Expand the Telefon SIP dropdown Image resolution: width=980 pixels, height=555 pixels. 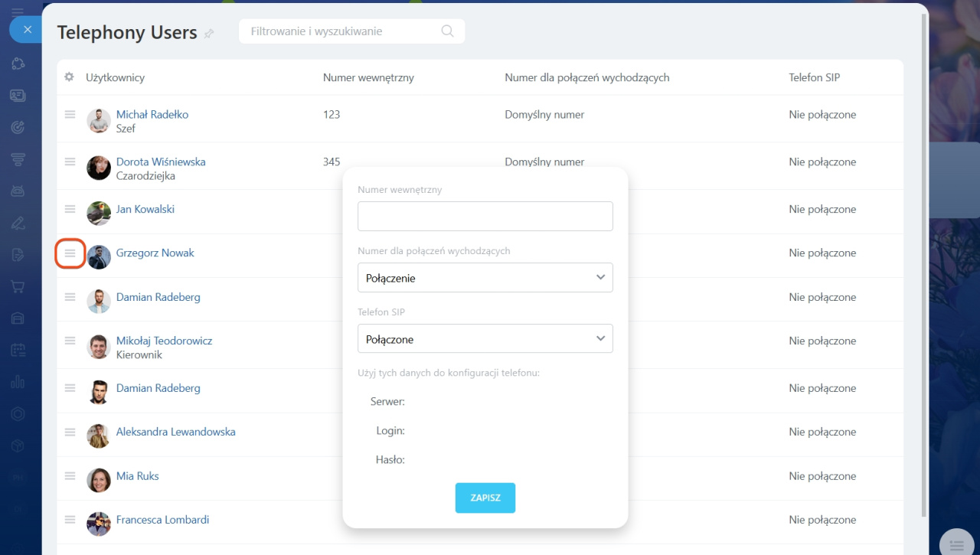(485, 339)
